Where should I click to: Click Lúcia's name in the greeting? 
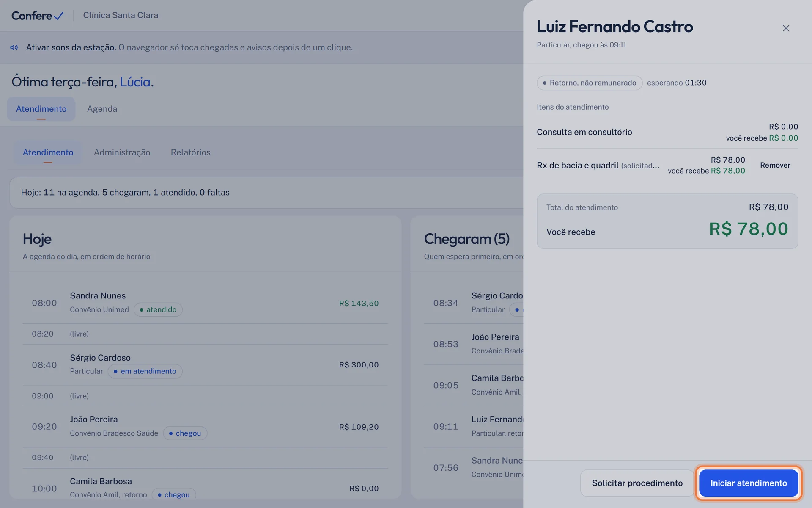[x=135, y=82]
